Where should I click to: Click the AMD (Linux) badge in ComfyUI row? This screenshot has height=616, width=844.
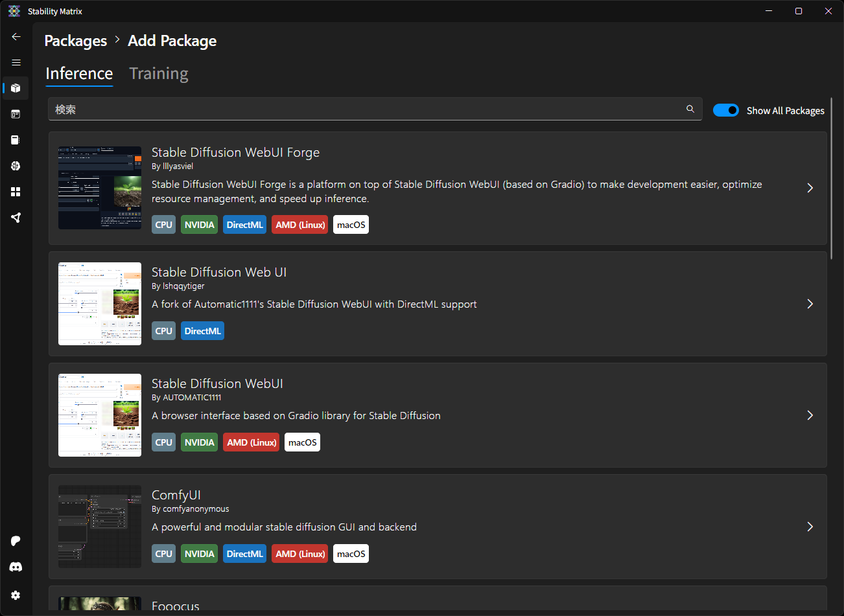pyautogui.click(x=300, y=554)
